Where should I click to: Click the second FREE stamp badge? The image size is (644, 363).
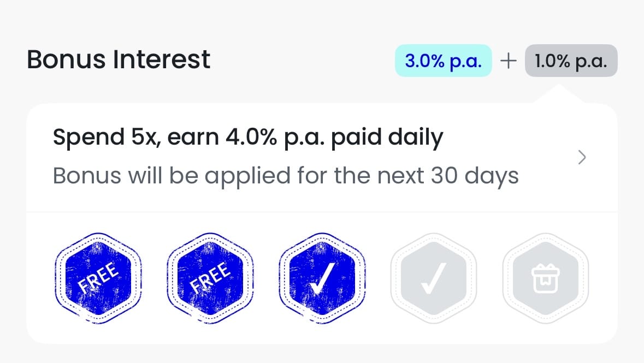[x=210, y=278]
